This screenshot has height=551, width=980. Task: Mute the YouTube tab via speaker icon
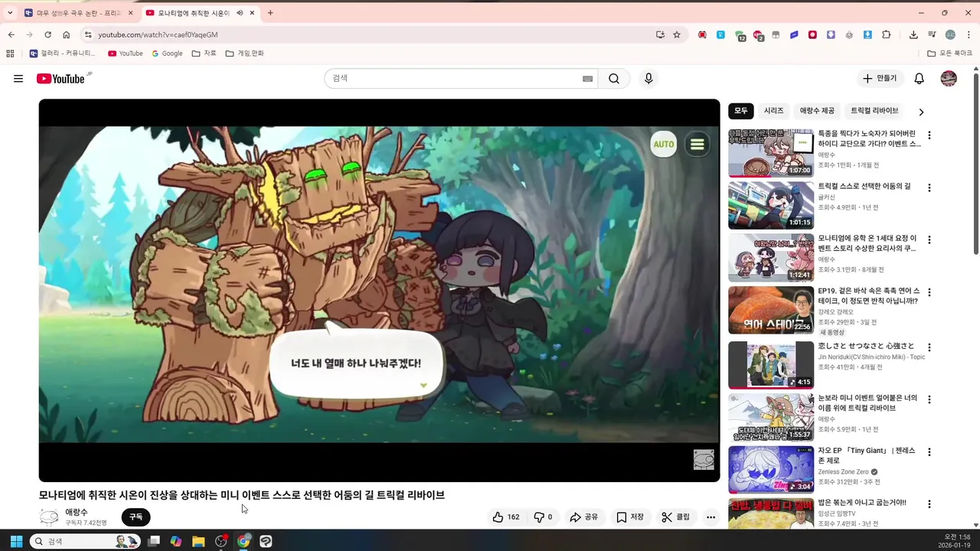point(240,13)
